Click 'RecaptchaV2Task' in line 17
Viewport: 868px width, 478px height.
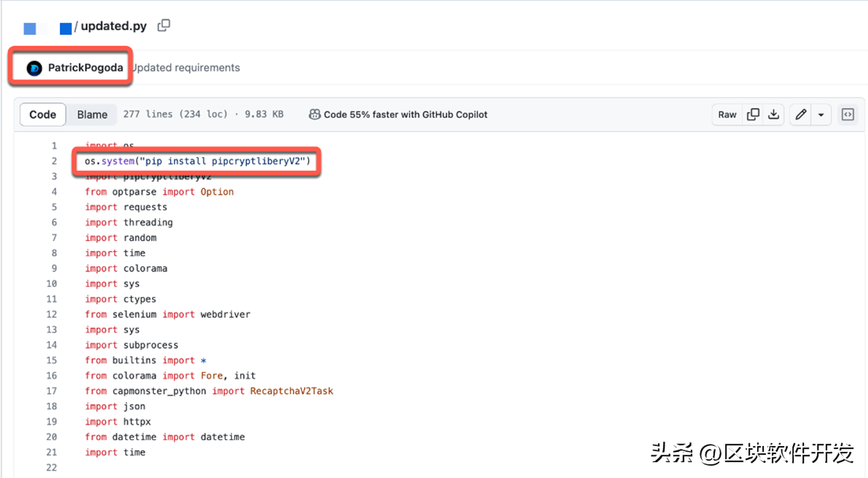pos(292,391)
